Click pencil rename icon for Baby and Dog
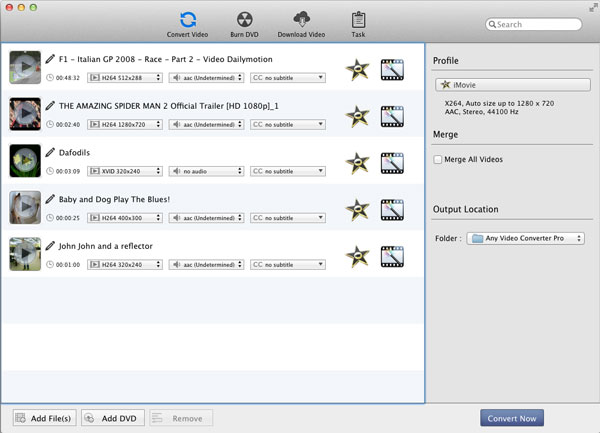 click(x=50, y=199)
